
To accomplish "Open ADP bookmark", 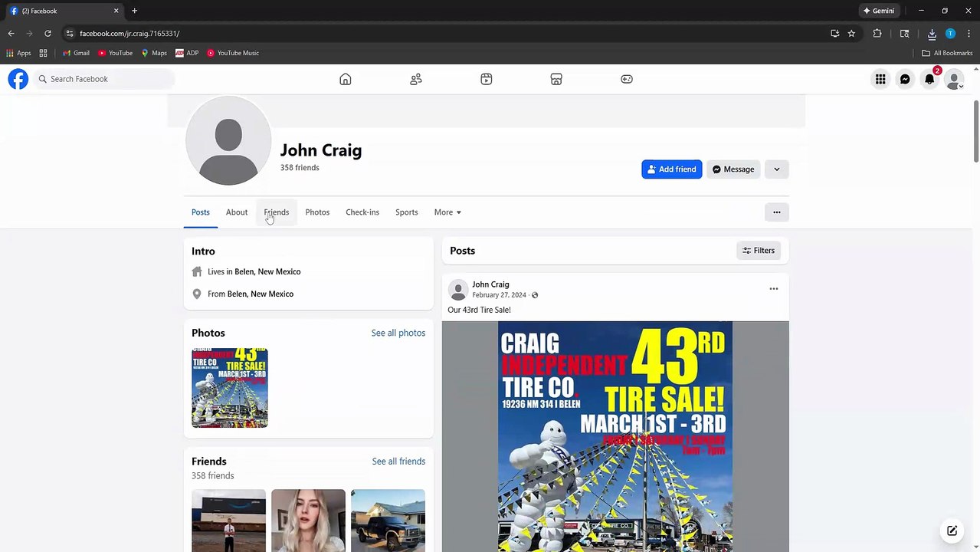I will point(187,53).
